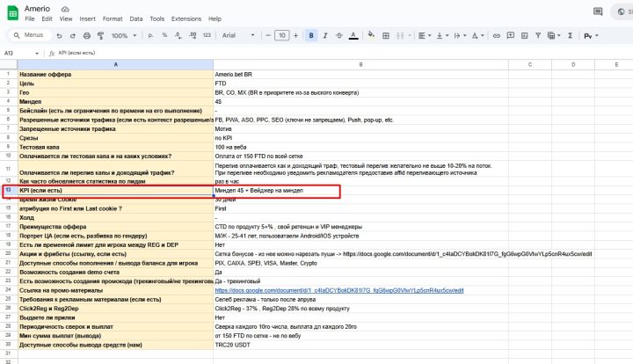Viewport: 633px width, 364px height.
Task: Expand merge cells options arrow
Action: tap(410, 35)
